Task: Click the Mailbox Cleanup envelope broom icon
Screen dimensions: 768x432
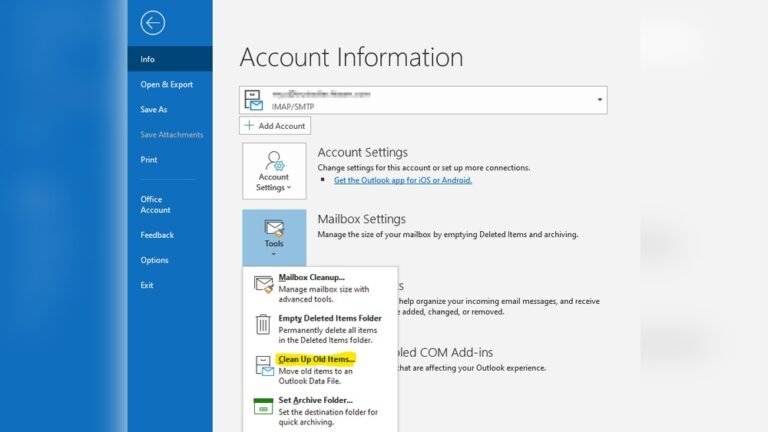Action: tap(264, 285)
